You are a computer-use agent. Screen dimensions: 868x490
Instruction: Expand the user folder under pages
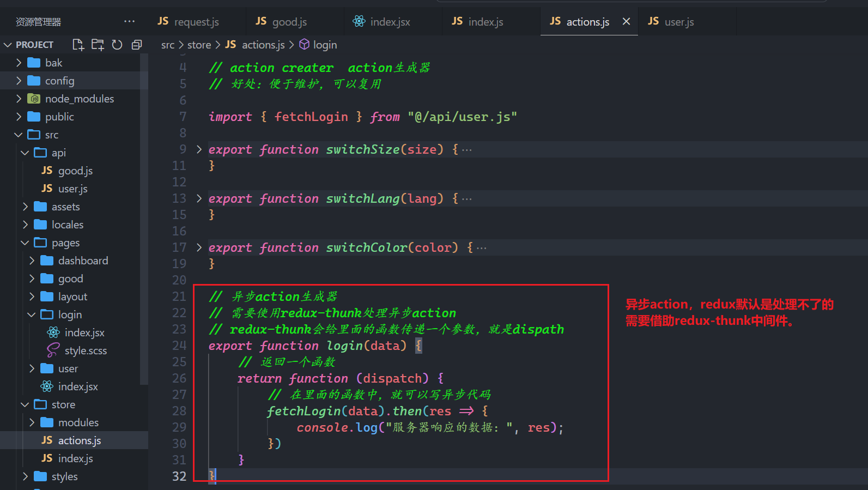pyautogui.click(x=74, y=368)
